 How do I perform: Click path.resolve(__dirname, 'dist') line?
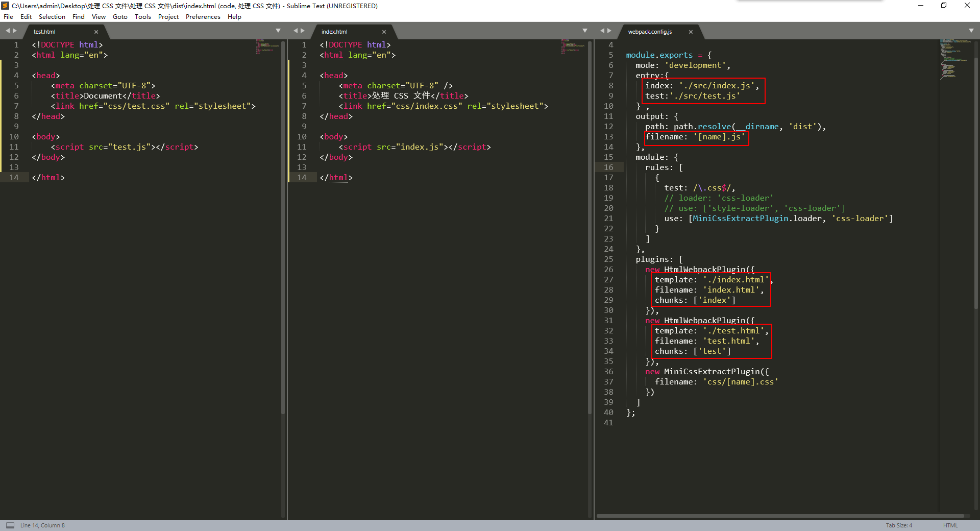736,127
